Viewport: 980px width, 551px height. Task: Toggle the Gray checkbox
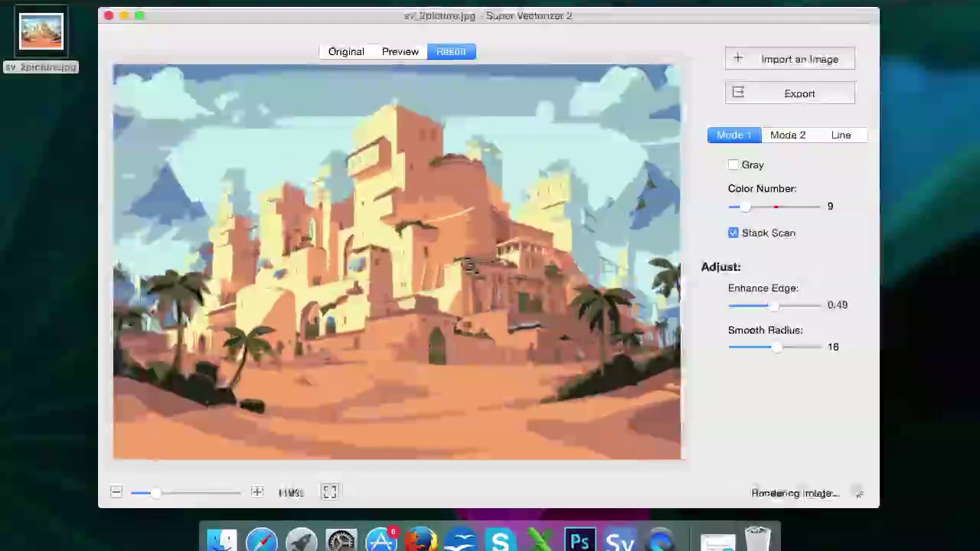point(733,165)
